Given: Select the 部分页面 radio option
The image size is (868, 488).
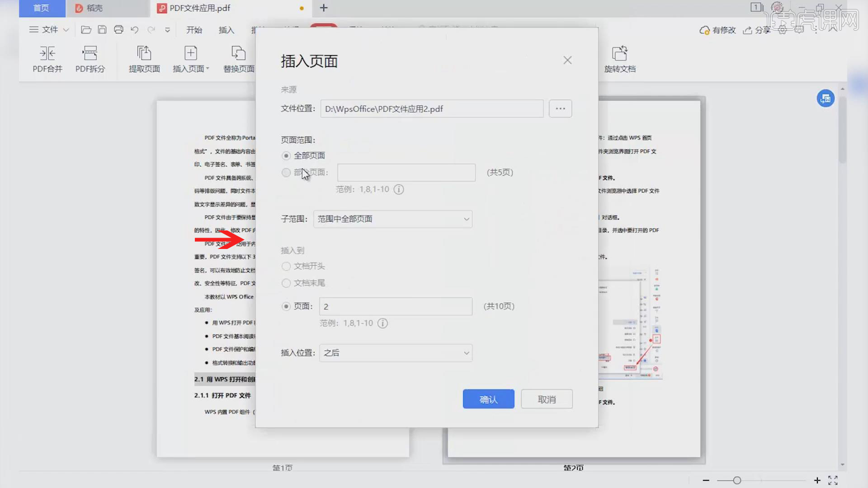Looking at the screenshot, I should 286,173.
